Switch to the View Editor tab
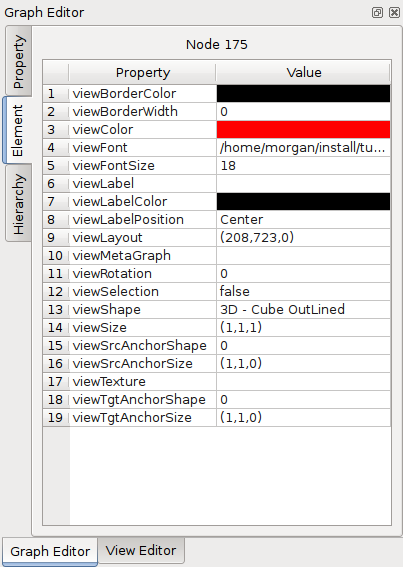This screenshot has width=403, height=567. point(141,550)
